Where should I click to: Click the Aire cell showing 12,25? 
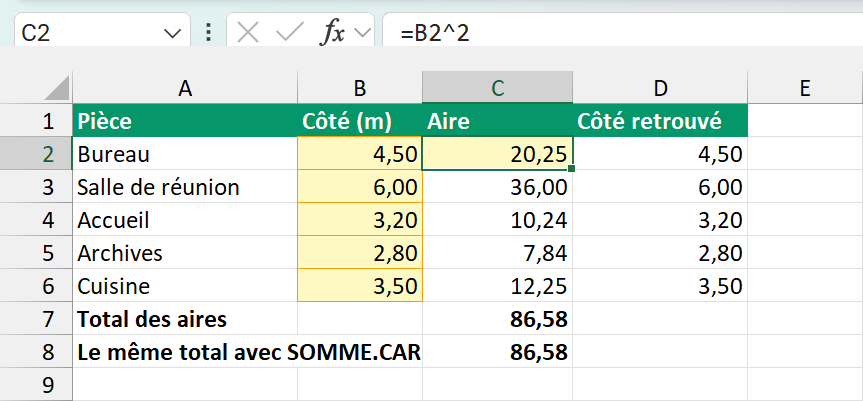click(x=498, y=285)
